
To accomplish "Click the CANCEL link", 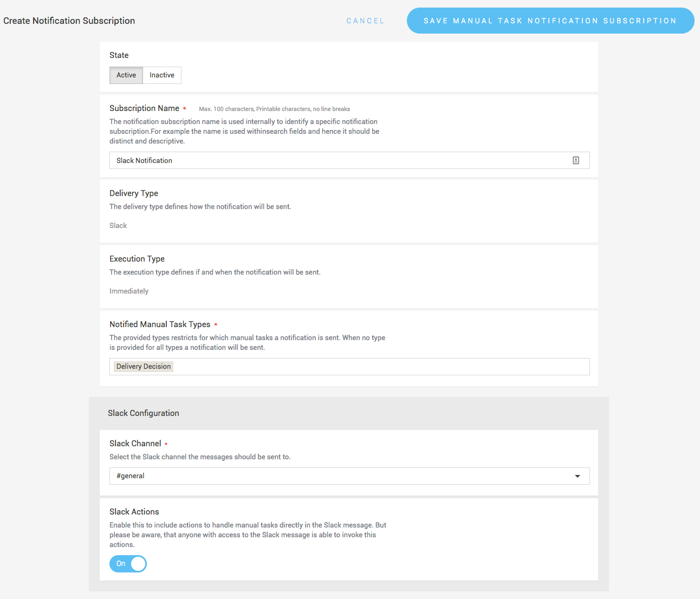I will pyautogui.click(x=365, y=21).
